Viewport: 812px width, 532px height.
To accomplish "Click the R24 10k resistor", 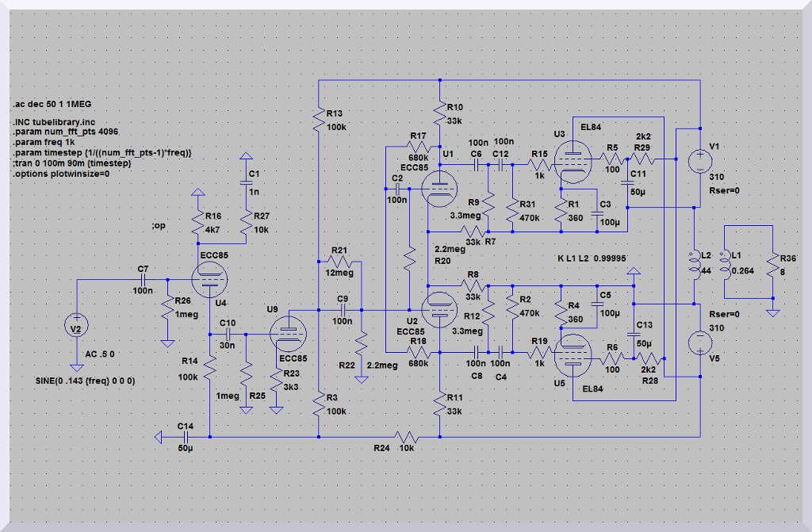I will pyautogui.click(x=408, y=437).
